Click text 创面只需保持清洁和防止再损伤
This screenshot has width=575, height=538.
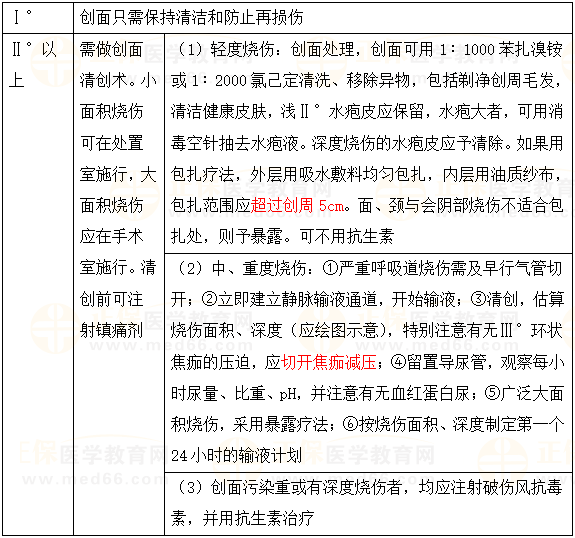[191, 17]
